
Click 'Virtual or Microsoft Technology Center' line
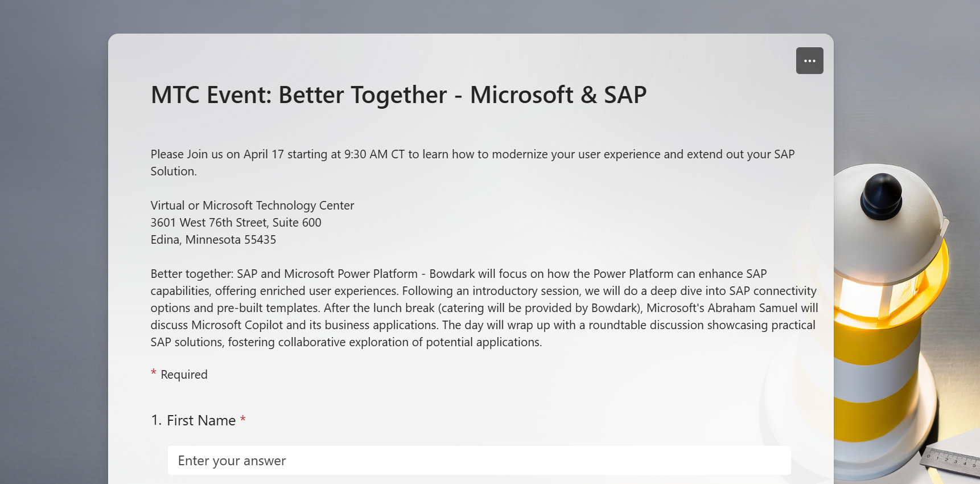point(252,206)
